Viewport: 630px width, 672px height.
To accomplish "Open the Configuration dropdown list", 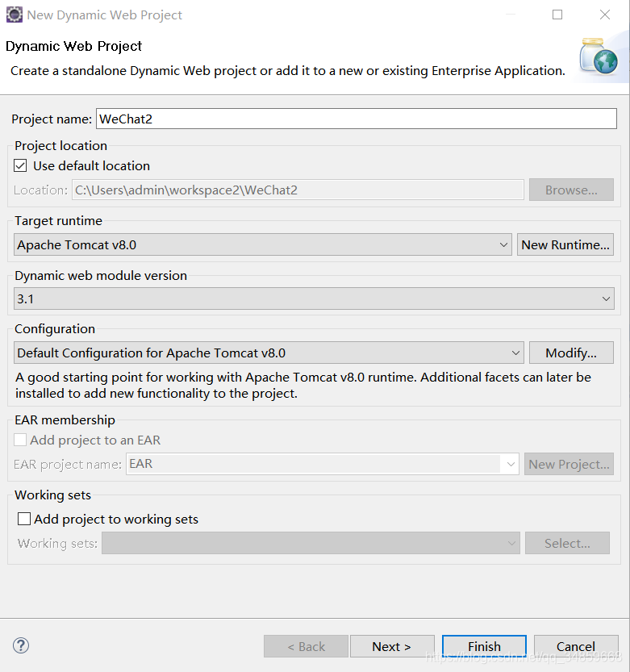I will [x=269, y=353].
